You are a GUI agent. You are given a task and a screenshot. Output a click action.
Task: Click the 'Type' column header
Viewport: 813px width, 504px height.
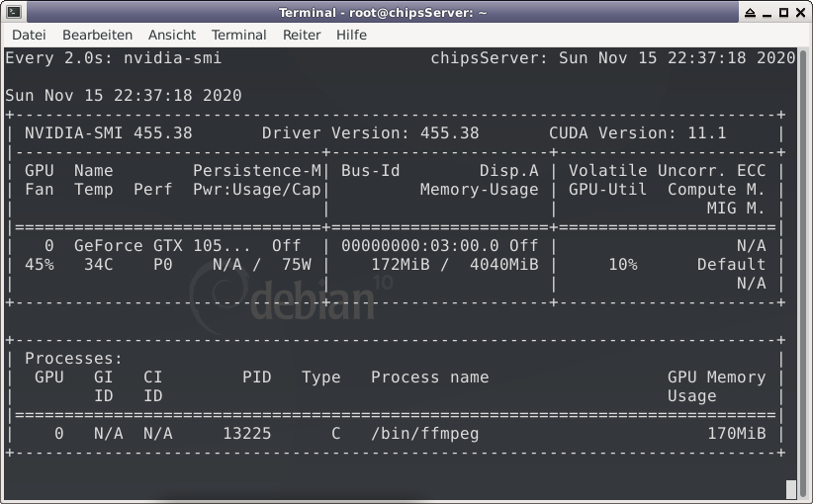(321, 378)
